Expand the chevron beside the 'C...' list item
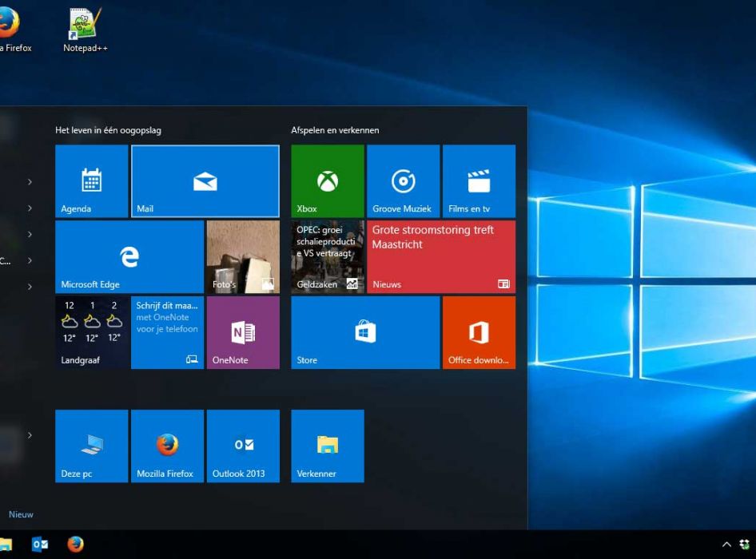Image resolution: width=756 pixels, height=559 pixels. (x=30, y=260)
